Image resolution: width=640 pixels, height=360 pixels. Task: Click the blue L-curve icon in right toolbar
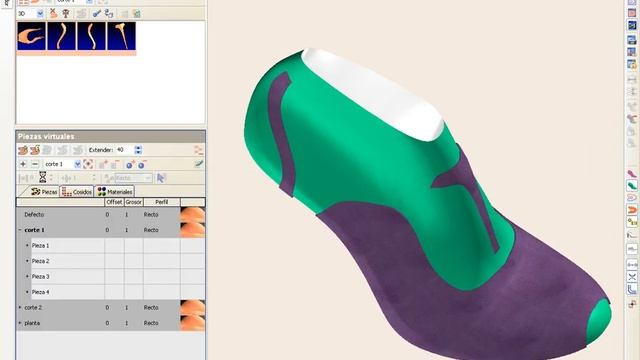click(x=631, y=289)
